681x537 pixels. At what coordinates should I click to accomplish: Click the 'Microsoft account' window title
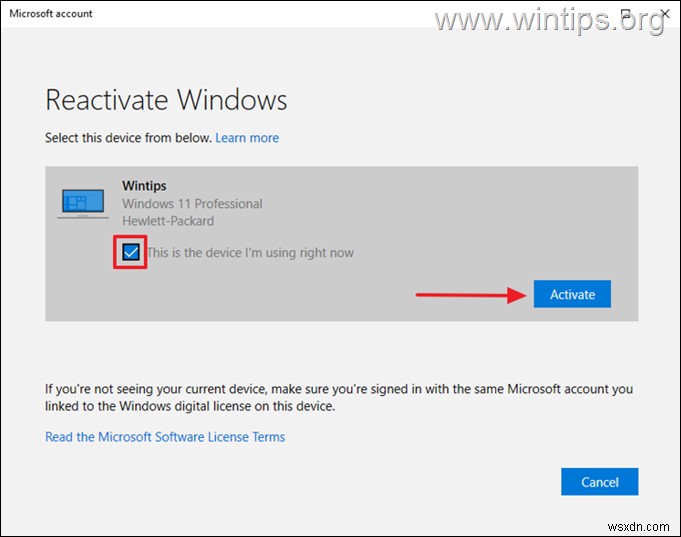[x=51, y=13]
